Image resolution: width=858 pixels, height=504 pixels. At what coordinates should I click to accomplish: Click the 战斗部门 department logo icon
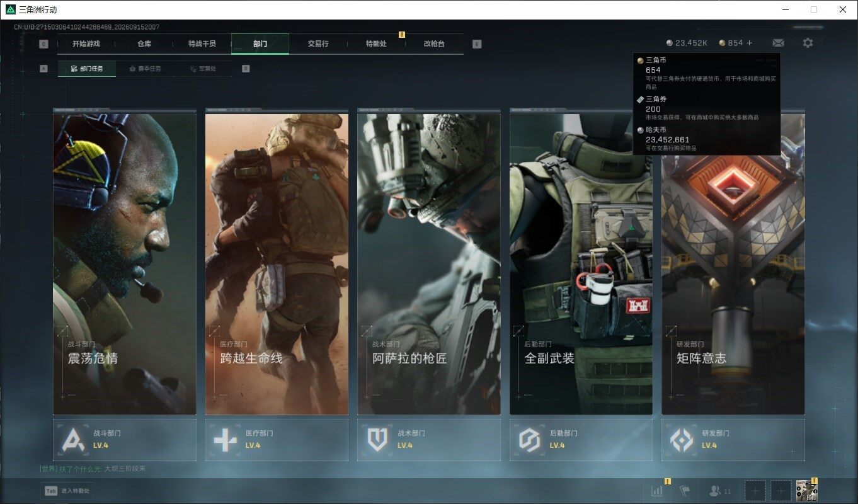click(73, 440)
